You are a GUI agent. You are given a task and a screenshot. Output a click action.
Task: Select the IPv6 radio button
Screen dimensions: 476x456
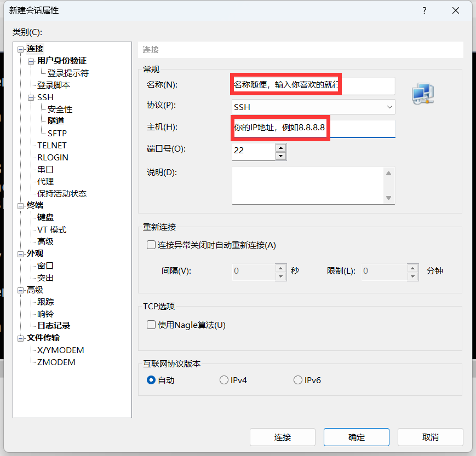pyautogui.click(x=298, y=380)
